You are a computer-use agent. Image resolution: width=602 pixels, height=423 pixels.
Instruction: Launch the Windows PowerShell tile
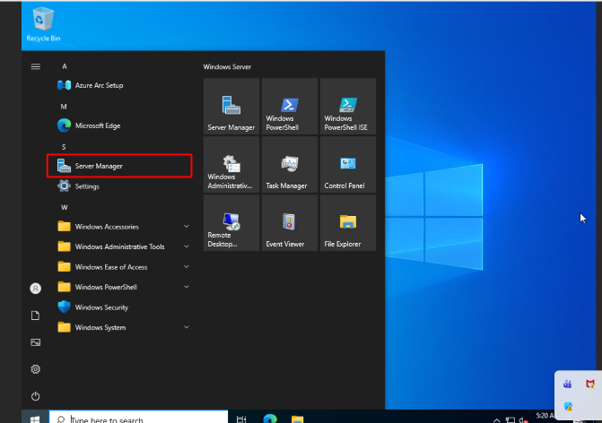[x=289, y=106]
